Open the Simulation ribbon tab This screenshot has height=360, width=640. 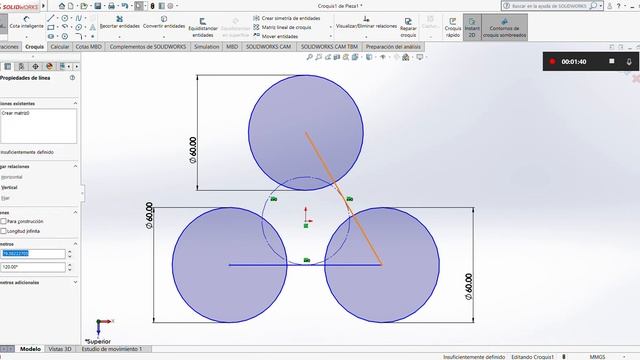click(x=207, y=47)
